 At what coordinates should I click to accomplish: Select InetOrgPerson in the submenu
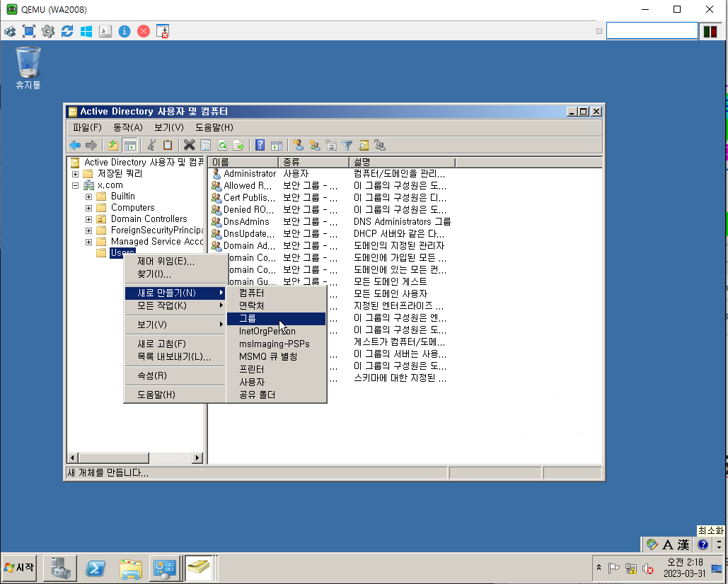[276, 331]
